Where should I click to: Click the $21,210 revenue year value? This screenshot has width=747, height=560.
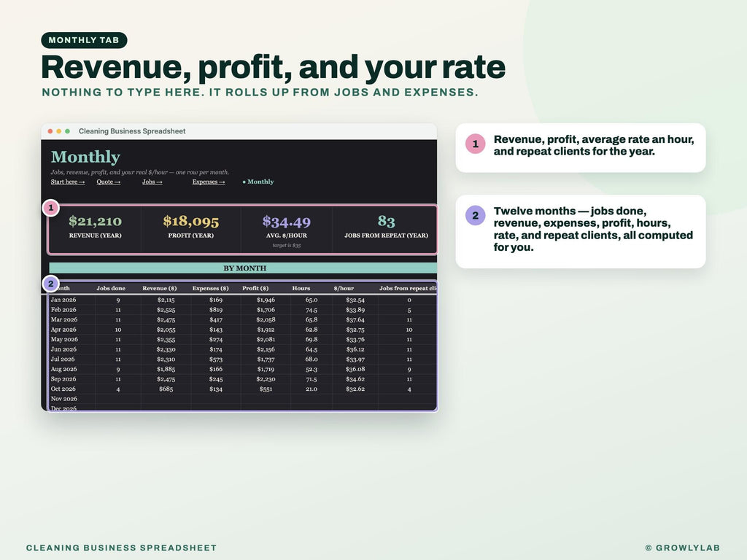coord(96,221)
